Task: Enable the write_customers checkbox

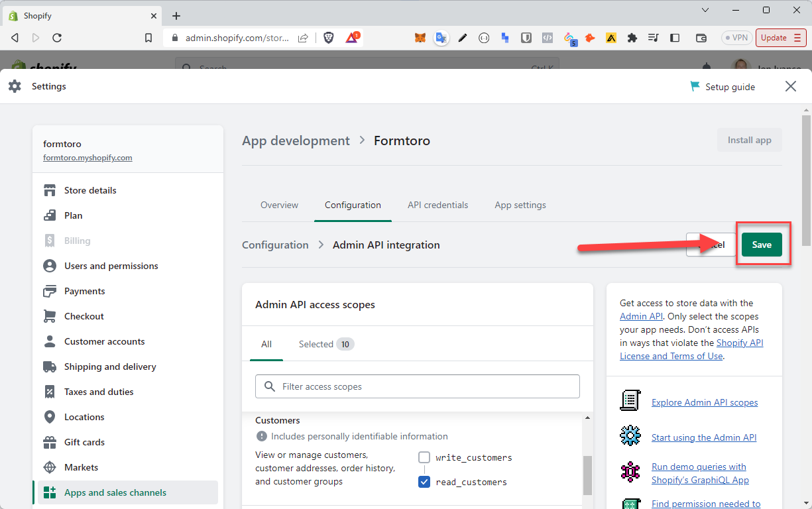Action: coord(424,457)
